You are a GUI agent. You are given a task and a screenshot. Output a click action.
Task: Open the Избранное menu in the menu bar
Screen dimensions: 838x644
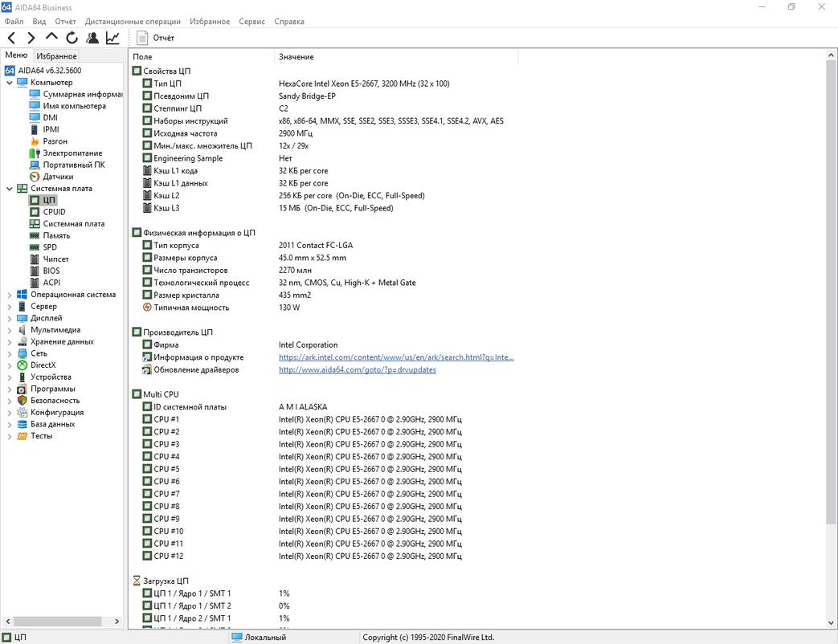click(x=210, y=22)
